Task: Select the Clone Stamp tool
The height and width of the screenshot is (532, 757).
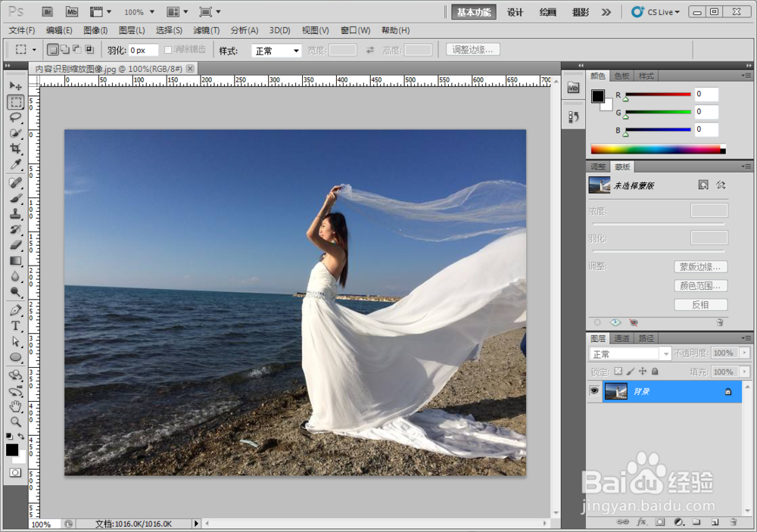Action: click(x=15, y=214)
